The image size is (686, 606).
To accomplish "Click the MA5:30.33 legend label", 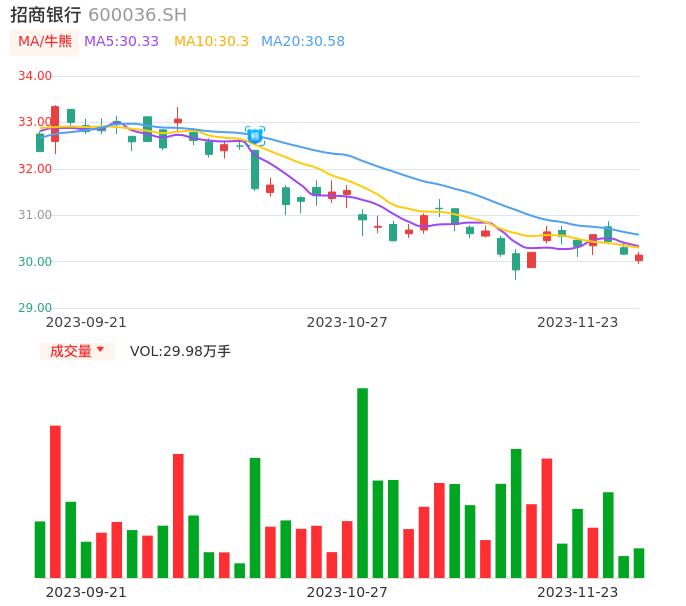I will [x=121, y=42].
